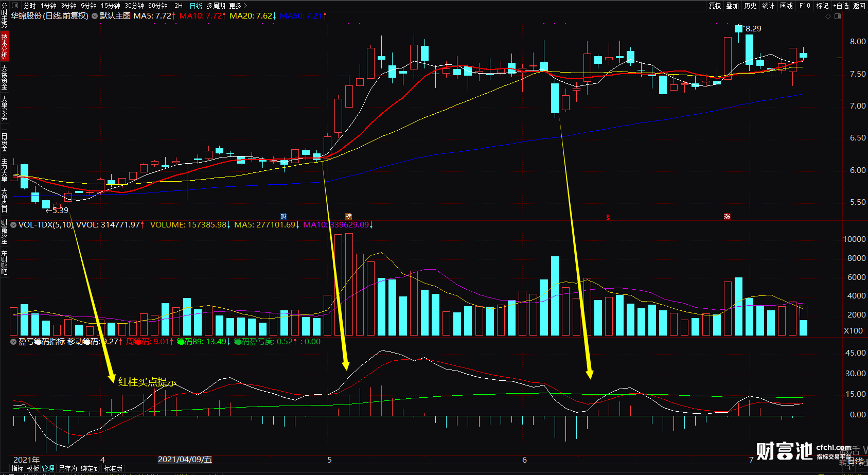The height and width of the screenshot is (475, 868).
Task: Activate the 画线 drawing tool button
Action: [x=787, y=6]
